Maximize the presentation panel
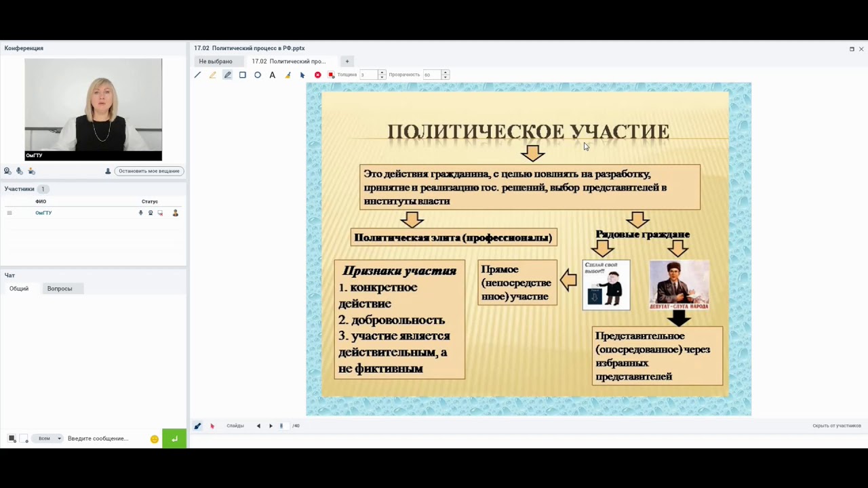 pyautogui.click(x=852, y=49)
